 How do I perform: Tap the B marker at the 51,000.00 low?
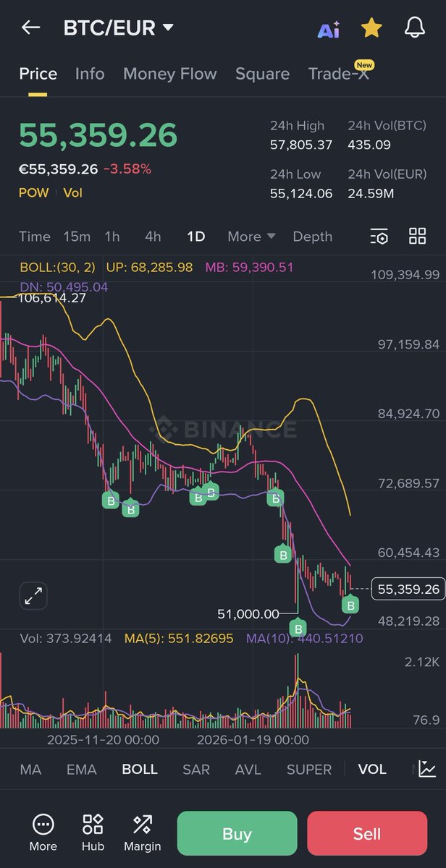[x=298, y=628]
